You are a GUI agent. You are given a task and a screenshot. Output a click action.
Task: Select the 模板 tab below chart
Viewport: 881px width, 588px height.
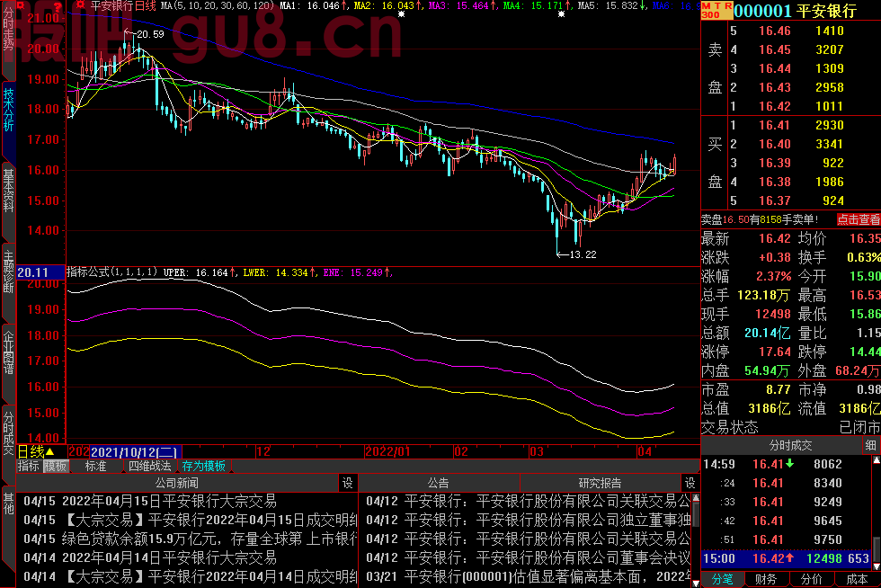point(56,466)
